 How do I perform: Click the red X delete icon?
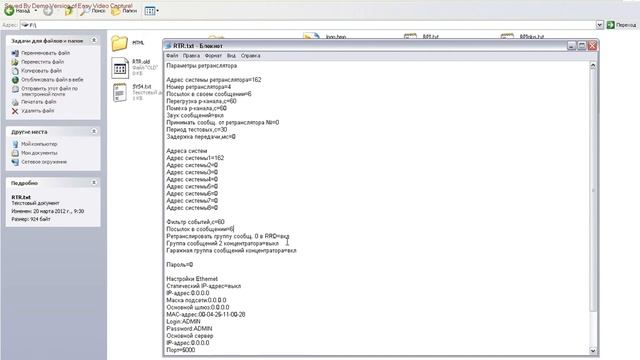[15, 111]
